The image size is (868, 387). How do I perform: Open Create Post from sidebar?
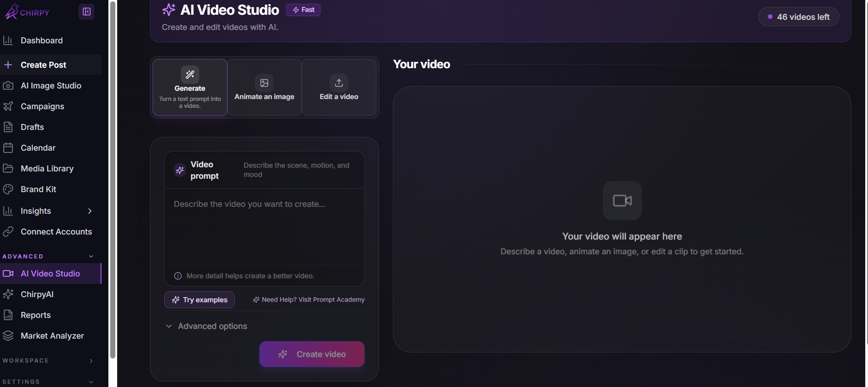click(x=51, y=64)
